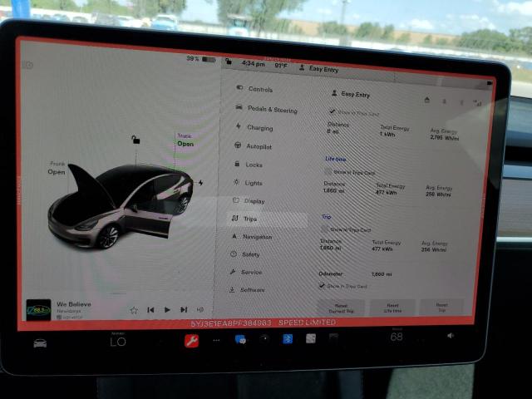Image resolution: width=532 pixels, height=399 pixels.
Task: Tap the battery indicator showing 39%
Action: (x=201, y=59)
